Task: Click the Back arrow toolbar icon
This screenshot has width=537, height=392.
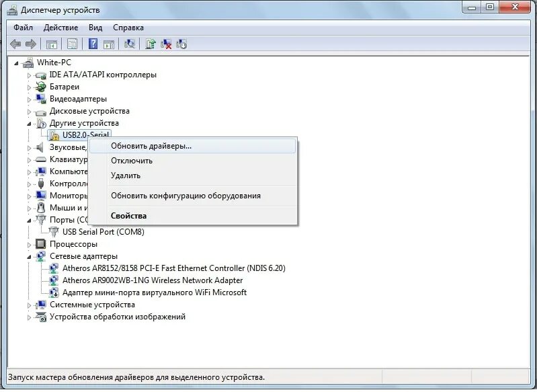Action: [x=15, y=44]
